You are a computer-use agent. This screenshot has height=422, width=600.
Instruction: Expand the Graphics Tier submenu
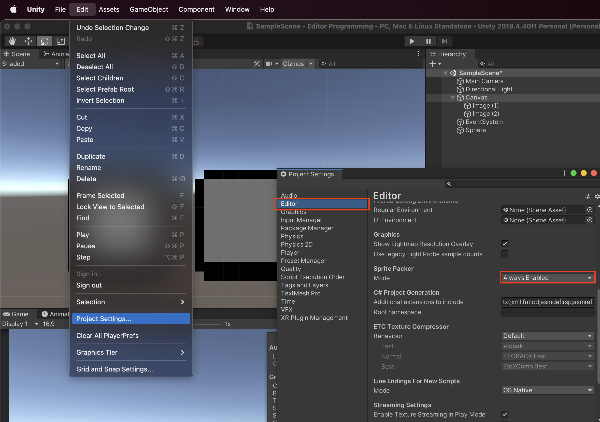click(130, 352)
